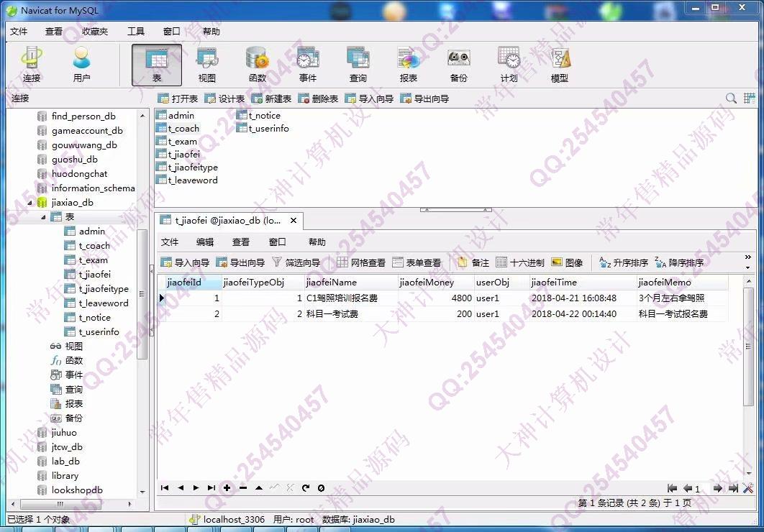Sort descending with 降序排序
This screenshot has height=532, width=764.
[679, 262]
